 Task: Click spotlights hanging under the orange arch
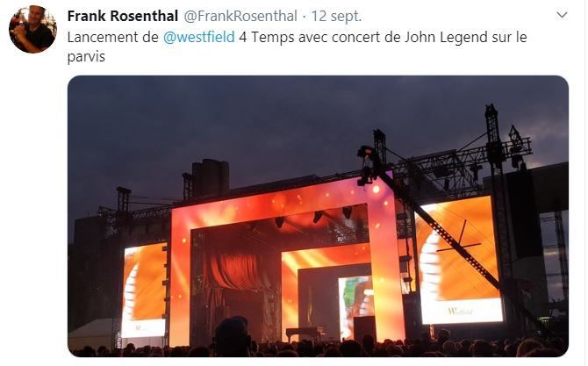(314, 217)
